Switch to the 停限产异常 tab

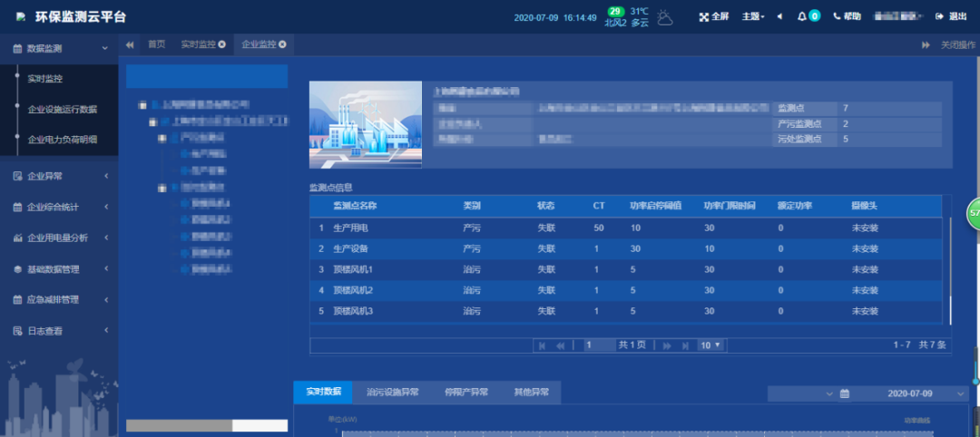[x=465, y=393]
